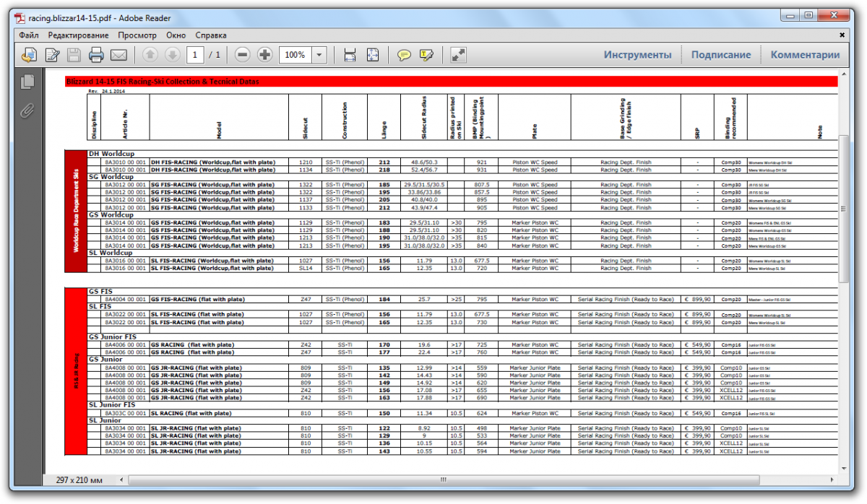This screenshot has width=867, height=504.
Task: Click the sidecut radius value '48.6/50.3'
Action: coord(424,162)
